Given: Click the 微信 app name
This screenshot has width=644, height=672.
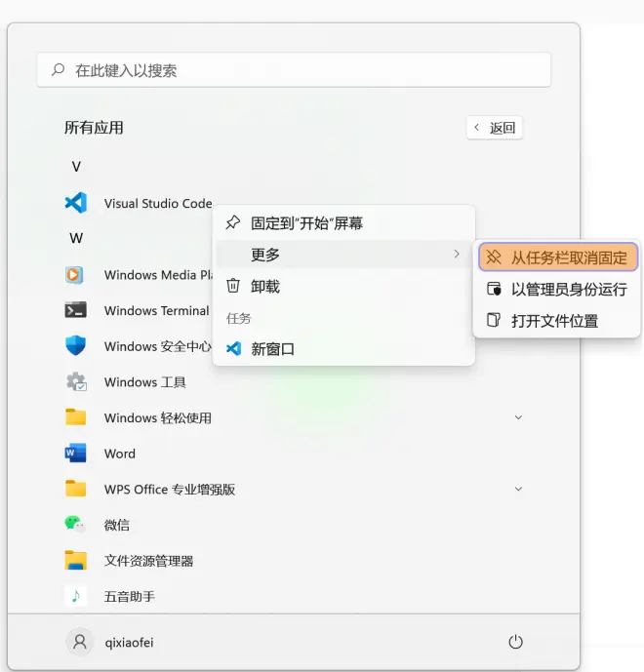Looking at the screenshot, I should [117, 525].
